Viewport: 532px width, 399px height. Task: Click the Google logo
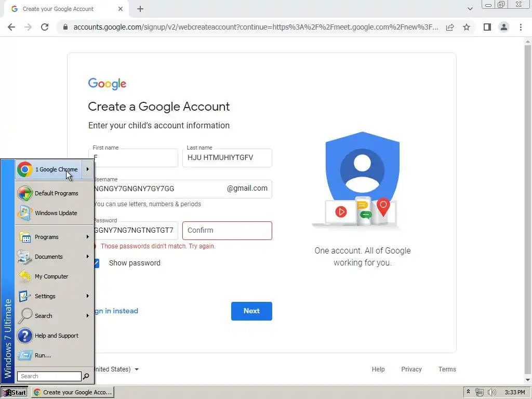(x=107, y=84)
